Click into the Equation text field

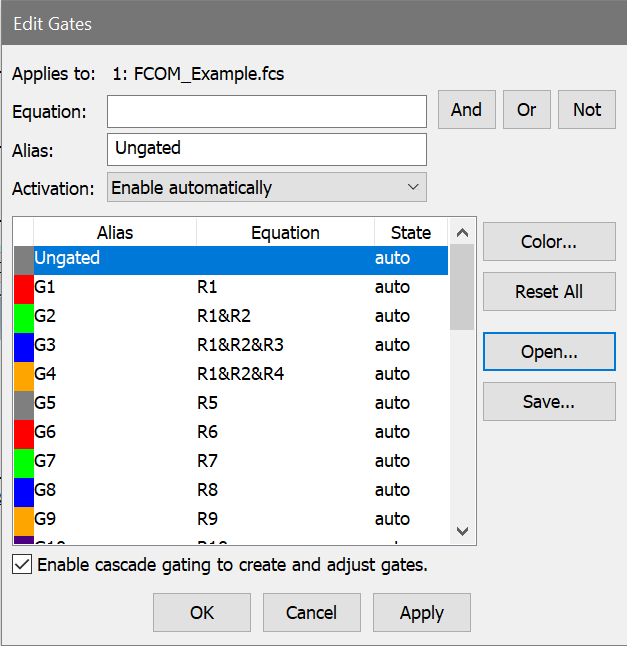(x=266, y=112)
